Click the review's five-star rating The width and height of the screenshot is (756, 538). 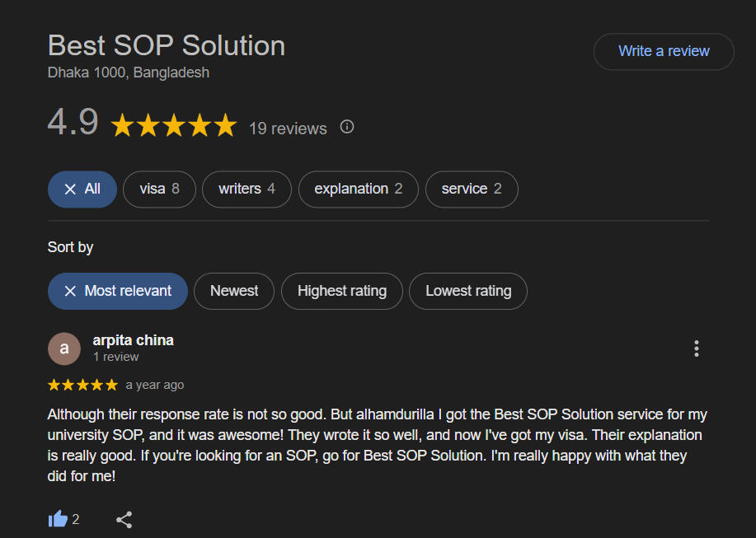click(82, 385)
